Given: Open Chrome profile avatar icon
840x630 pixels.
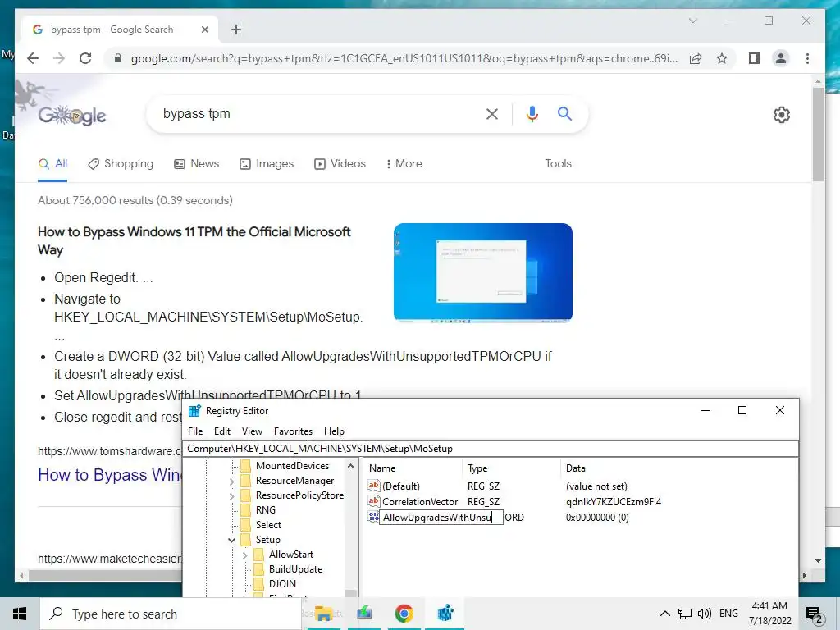Looking at the screenshot, I should pos(781,58).
